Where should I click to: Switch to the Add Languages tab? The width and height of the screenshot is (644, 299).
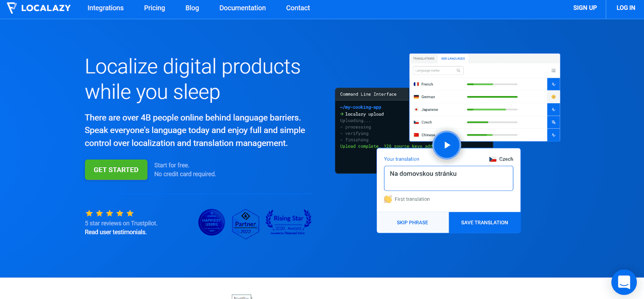453,59
